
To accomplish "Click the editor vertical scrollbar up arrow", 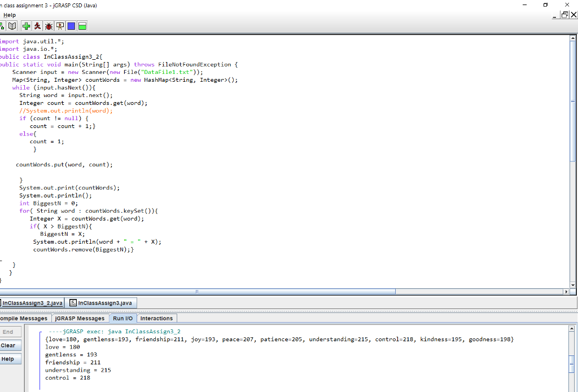I will [x=573, y=38].
